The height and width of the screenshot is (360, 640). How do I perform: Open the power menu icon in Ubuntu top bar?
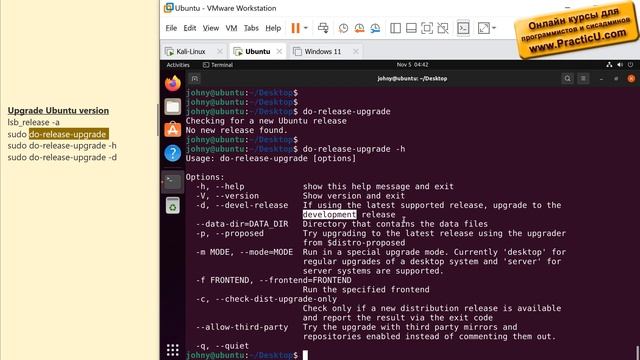tap(630, 64)
